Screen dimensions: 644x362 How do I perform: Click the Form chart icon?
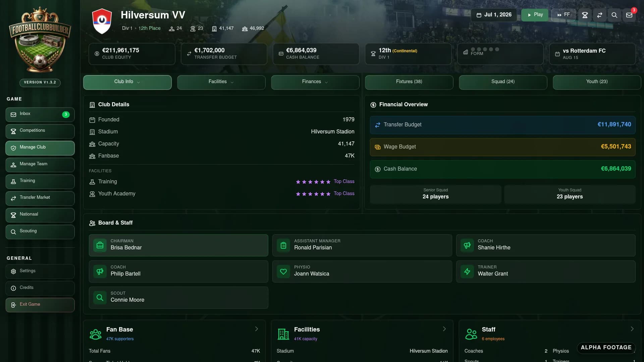(x=466, y=52)
